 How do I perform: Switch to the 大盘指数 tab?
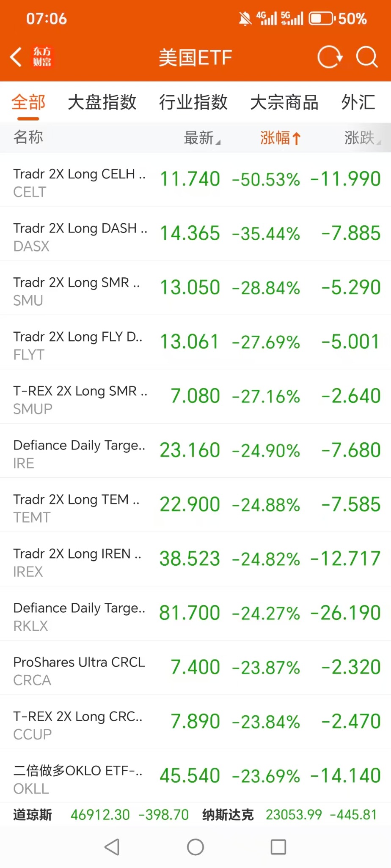[102, 102]
